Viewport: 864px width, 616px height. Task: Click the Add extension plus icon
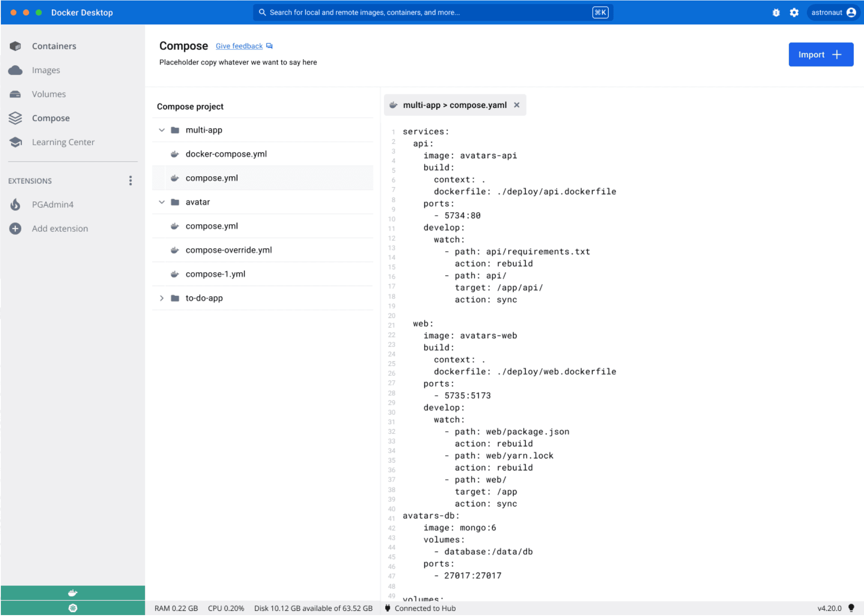[x=15, y=228]
